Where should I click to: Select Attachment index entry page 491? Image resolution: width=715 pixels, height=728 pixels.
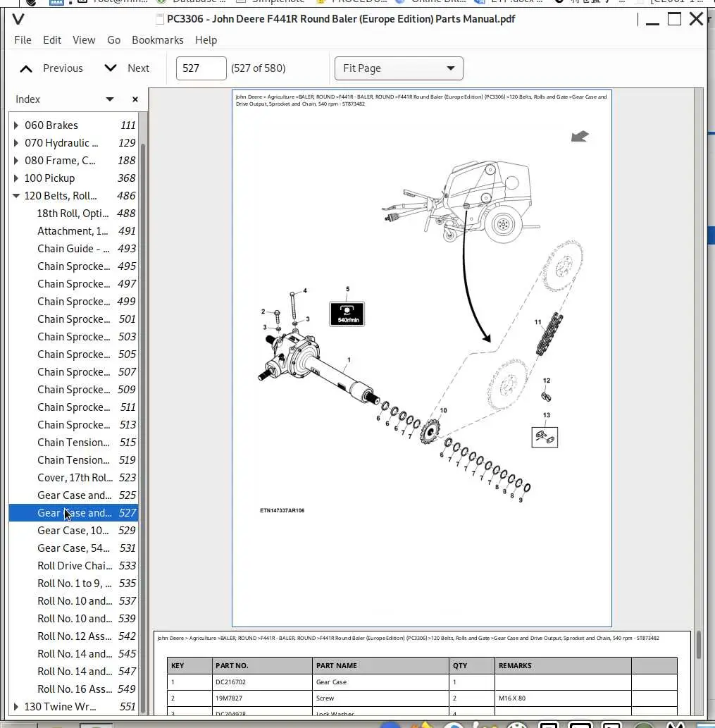tap(73, 231)
